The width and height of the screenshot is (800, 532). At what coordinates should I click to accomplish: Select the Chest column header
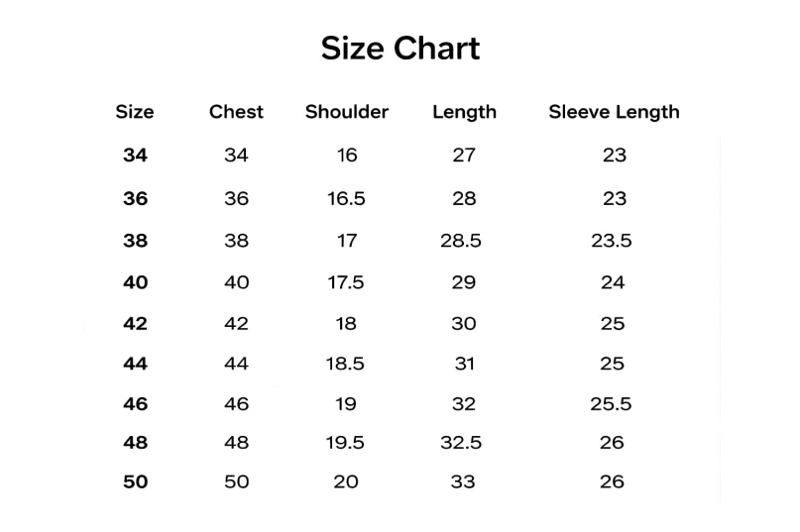coord(236,112)
